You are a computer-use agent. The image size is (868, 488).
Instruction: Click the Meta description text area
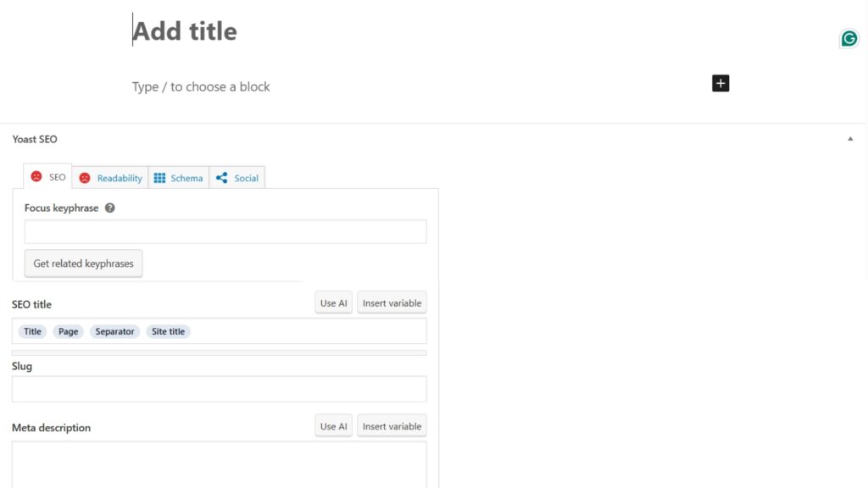point(219,463)
